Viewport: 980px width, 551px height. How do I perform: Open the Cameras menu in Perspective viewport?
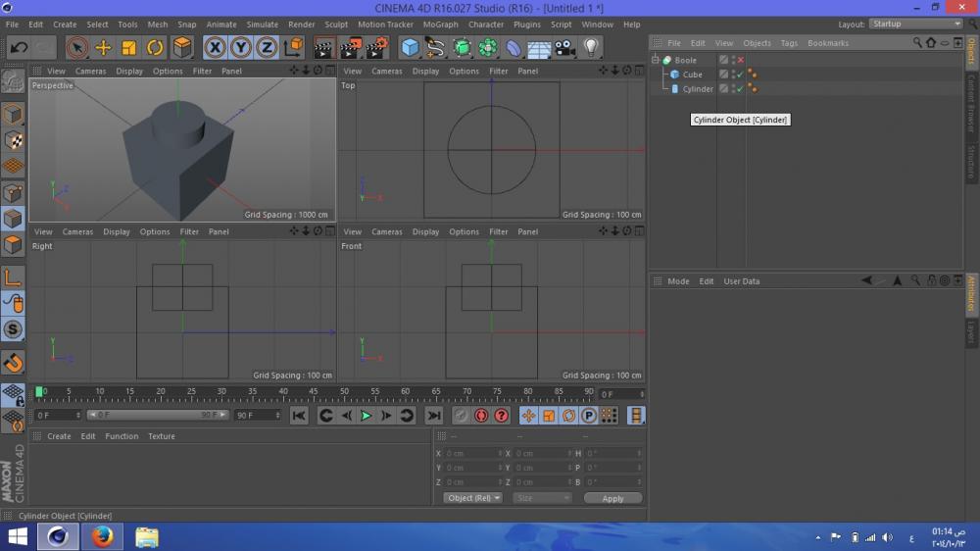[90, 71]
